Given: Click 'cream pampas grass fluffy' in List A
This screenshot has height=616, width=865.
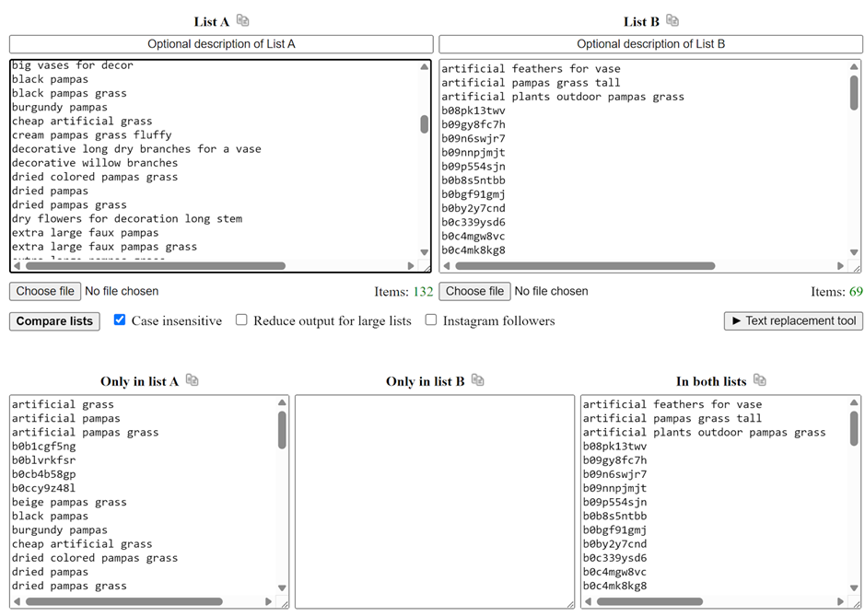Looking at the screenshot, I should point(91,135).
